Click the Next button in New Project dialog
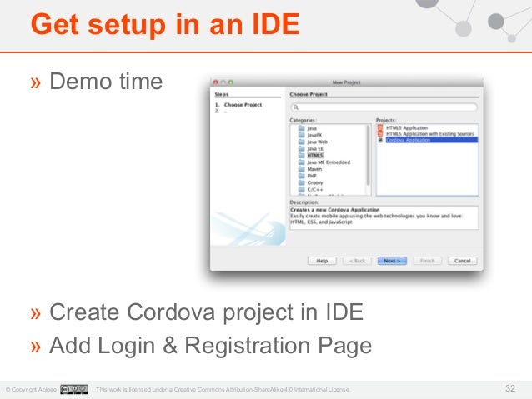The width and height of the screenshot is (532, 399). click(392, 261)
